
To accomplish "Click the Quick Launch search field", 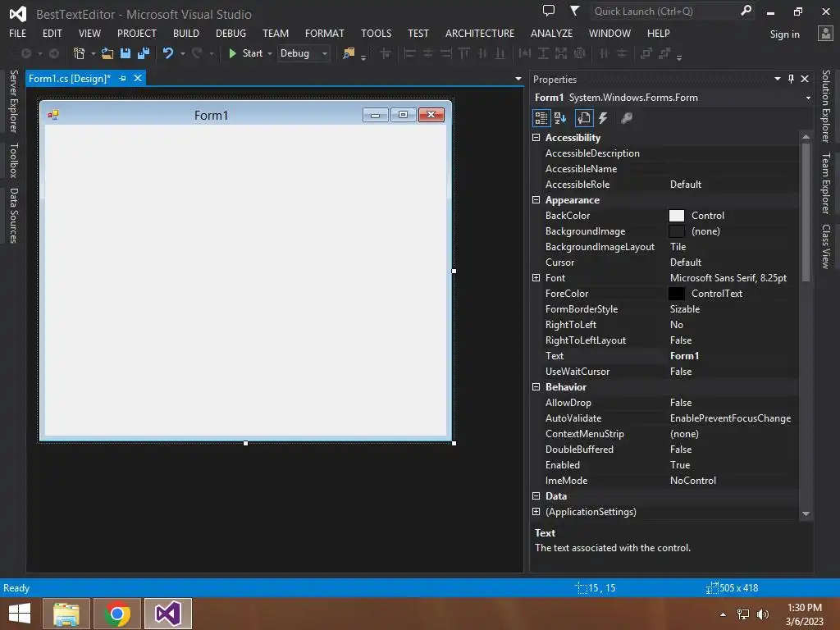I will coord(664,11).
